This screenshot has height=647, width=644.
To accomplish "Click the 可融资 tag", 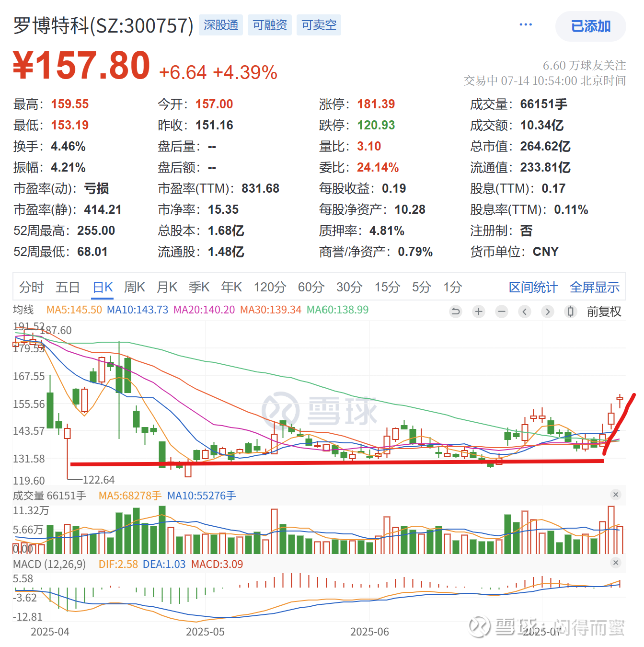I will pyautogui.click(x=270, y=25).
